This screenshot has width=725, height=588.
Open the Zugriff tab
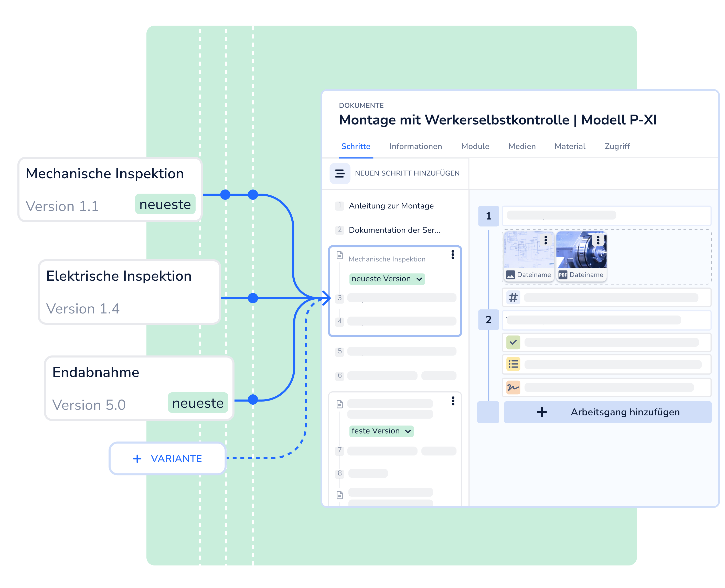(617, 146)
